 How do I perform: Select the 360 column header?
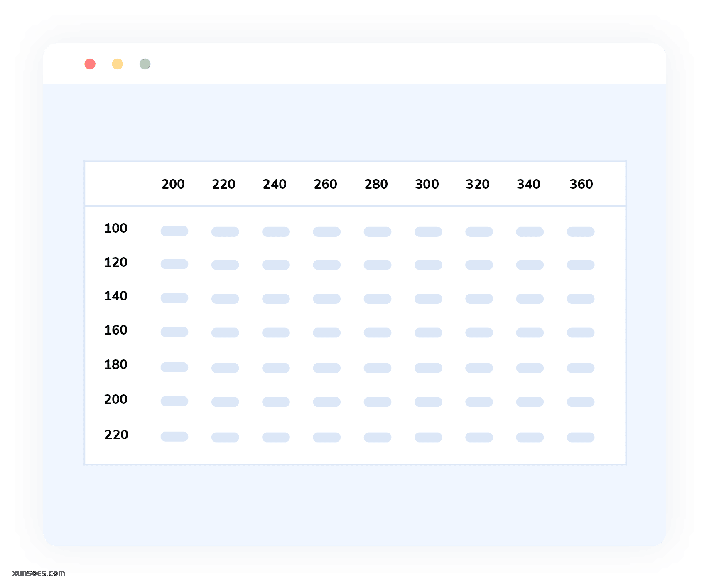pyautogui.click(x=581, y=184)
